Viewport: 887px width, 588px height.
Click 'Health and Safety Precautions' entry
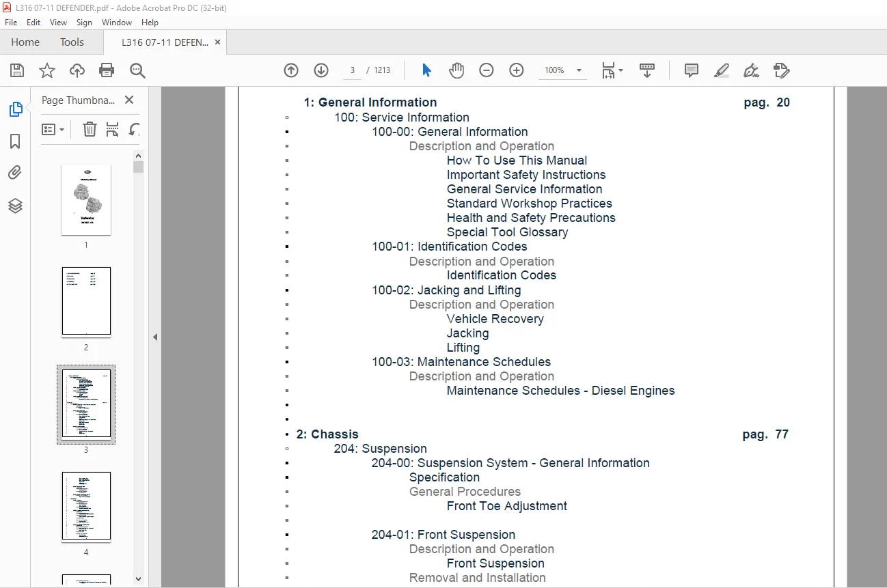(x=531, y=218)
